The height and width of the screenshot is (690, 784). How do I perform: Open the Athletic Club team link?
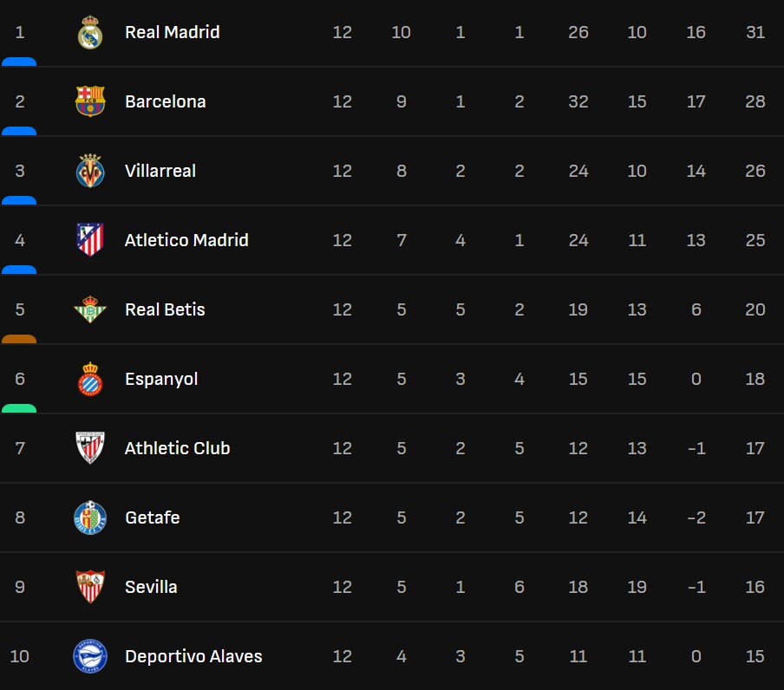click(x=177, y=448)
